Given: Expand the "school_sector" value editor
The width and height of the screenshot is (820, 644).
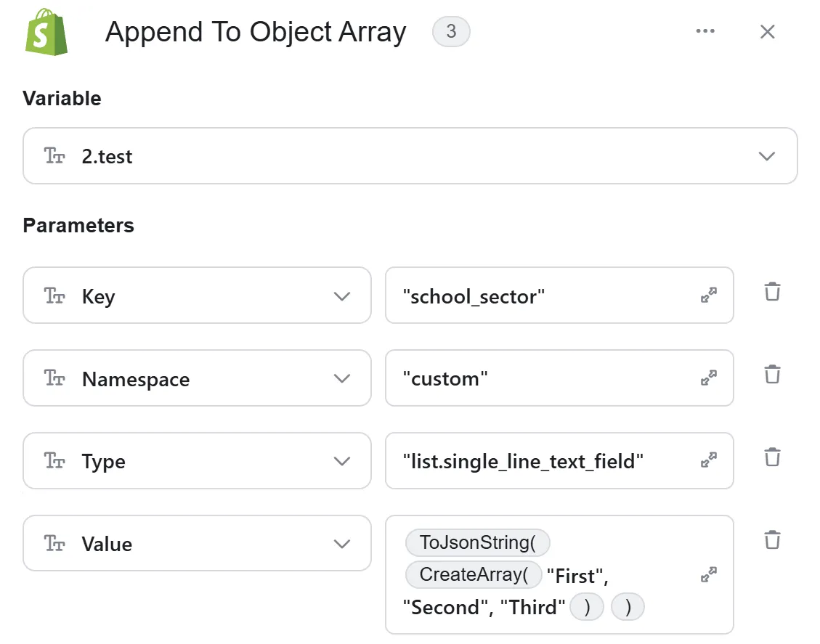Looking at the screenshot, I should pyautogui.click(x=709, y=295).
